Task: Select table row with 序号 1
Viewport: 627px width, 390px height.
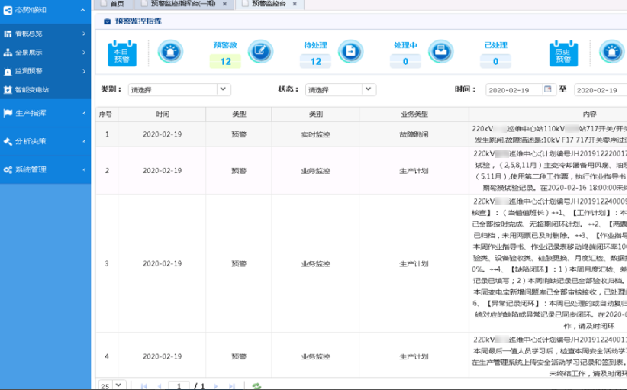Action: click(361, 134)
